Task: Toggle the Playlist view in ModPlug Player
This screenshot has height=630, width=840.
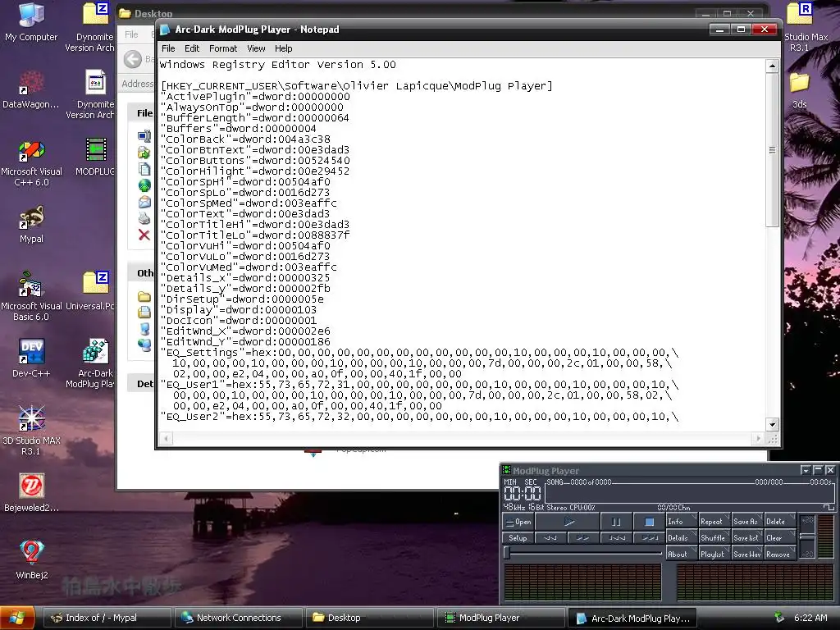Action: [714, 554]
